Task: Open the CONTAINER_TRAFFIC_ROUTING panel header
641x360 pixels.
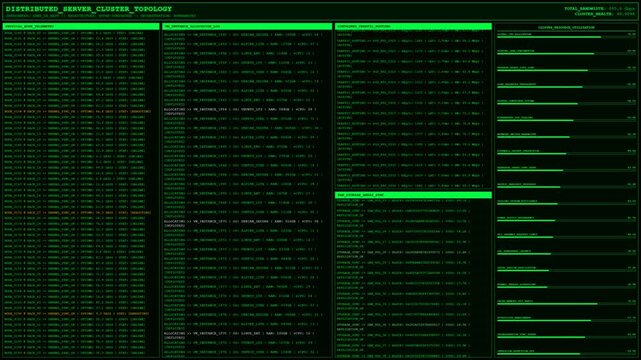Action: pyautogui.click(x=413, y=26)
